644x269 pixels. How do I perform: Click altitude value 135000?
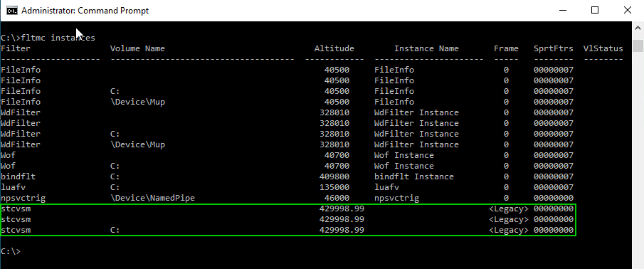coord(334,187)
